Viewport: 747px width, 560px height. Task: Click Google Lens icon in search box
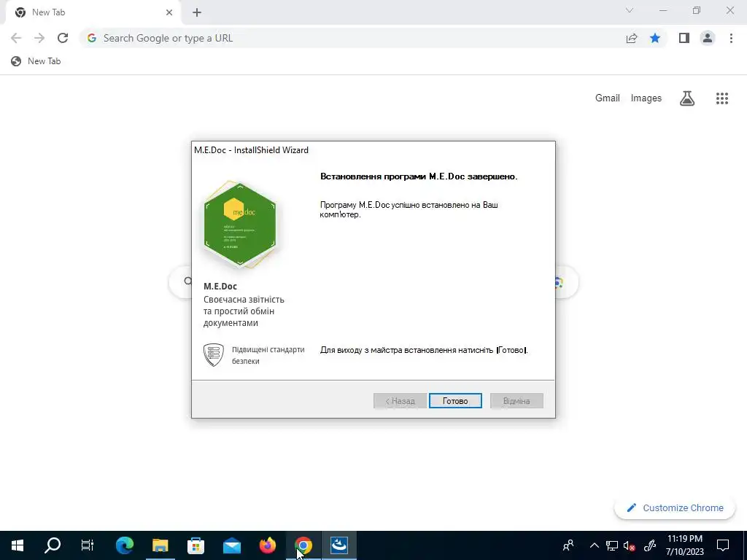[560, 282]
